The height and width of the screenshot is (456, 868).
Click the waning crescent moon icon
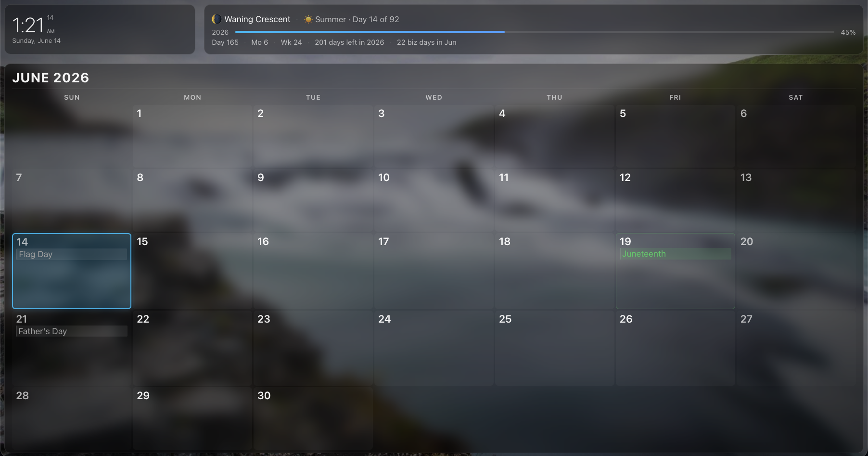217,19
